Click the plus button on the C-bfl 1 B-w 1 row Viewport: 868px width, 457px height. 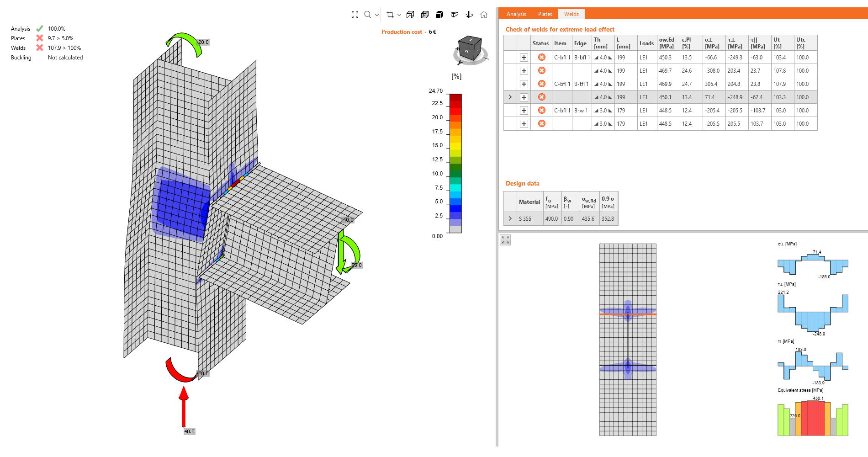[524, 110]
